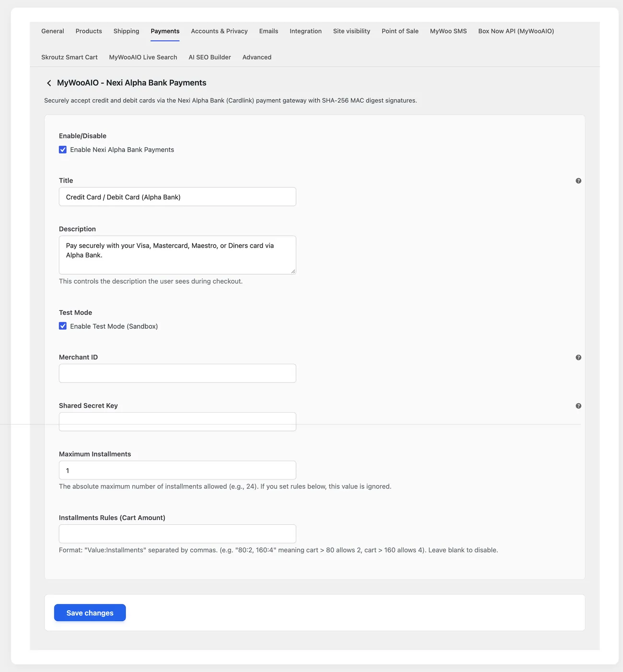The height and width of the screenshot is (672, 623).
Task: Select the Payments tab
Action: coord(165,31)
